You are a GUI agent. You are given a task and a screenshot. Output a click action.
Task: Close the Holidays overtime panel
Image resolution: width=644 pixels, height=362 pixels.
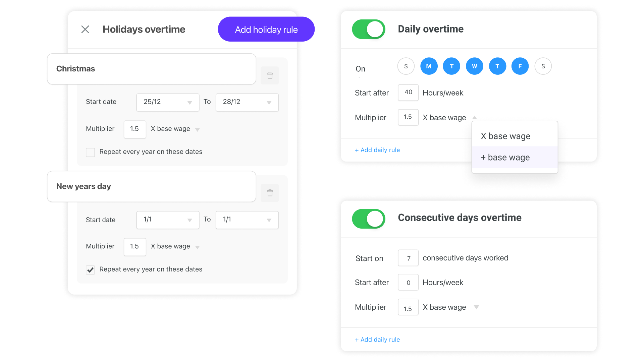point(85,29)
